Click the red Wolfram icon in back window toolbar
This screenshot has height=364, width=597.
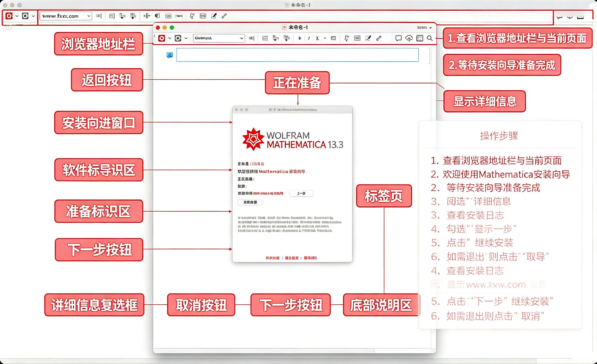[9, 16]
